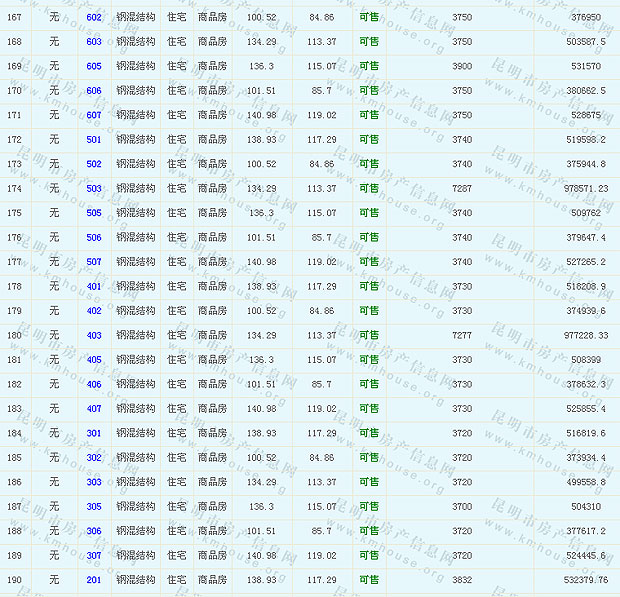Viewport: 620px width, 597px height.
Task: Click room number 401
Action: tap(94, 286)
